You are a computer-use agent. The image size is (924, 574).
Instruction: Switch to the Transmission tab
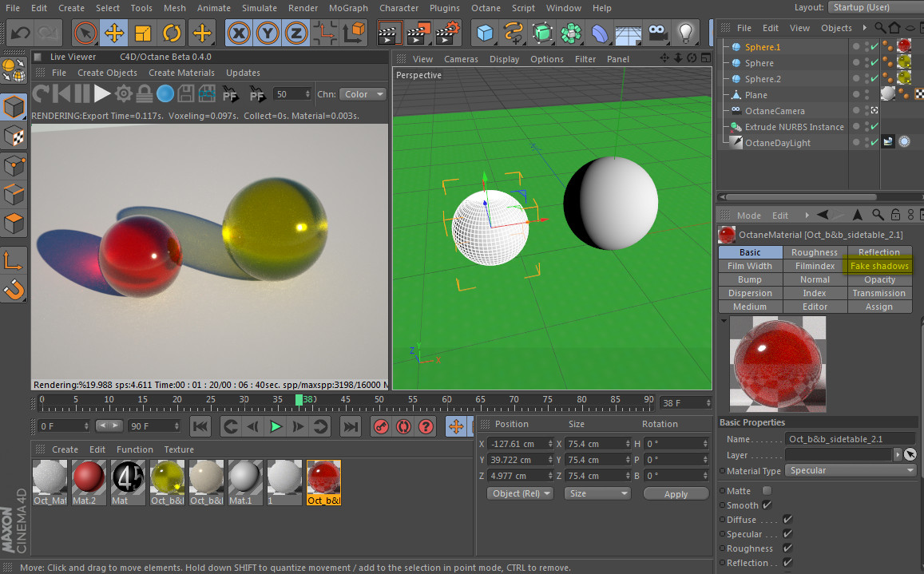(x=879, y=293)
